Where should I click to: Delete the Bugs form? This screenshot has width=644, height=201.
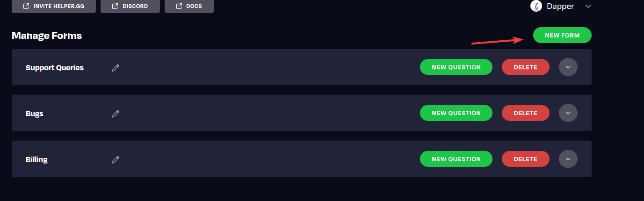(x=525, y=113)
